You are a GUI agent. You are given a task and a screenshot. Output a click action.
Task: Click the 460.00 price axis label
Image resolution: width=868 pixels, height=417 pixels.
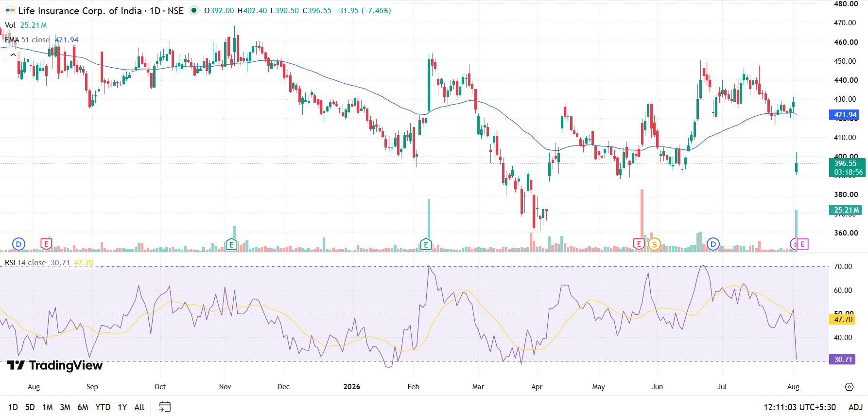846,42
